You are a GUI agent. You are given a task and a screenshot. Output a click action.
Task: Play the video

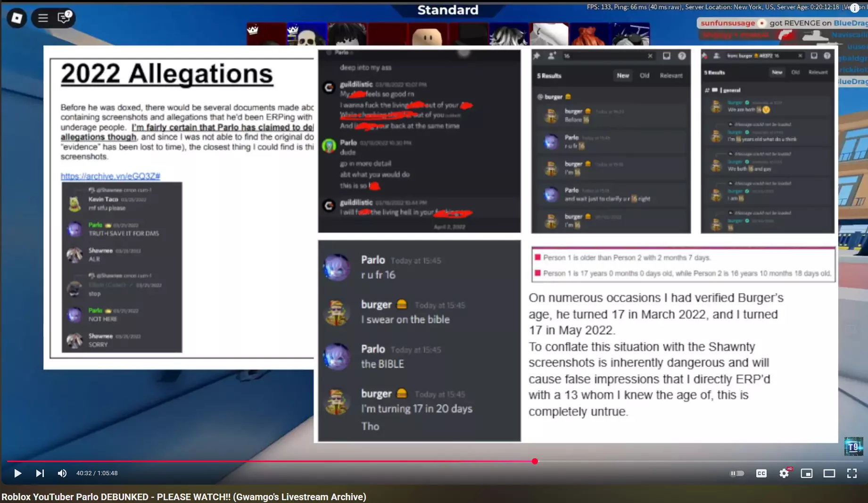pos(17,473)
